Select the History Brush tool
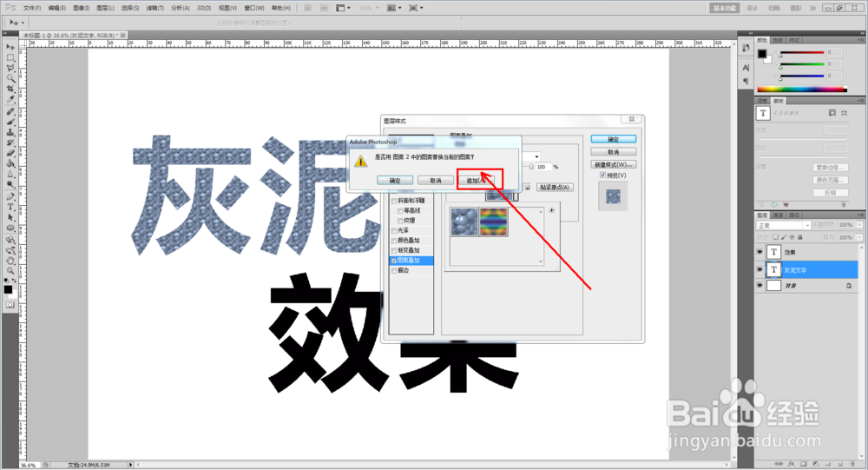 pyautogui.click(x=10, y=143)
